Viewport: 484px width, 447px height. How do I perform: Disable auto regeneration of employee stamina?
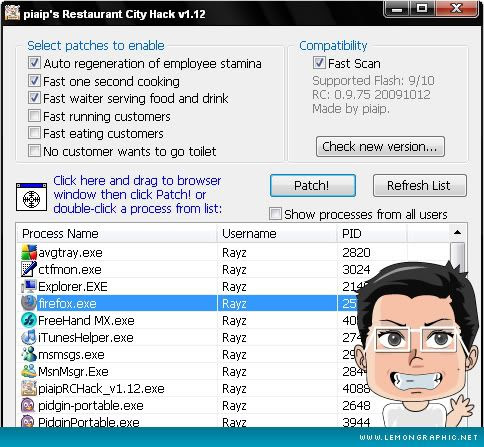pos(34,63)
